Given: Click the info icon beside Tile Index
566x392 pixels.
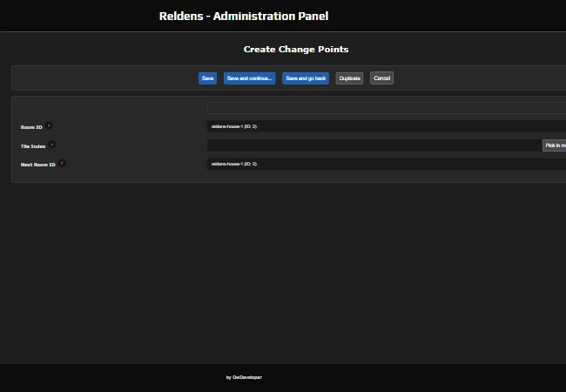Looking at the screenshot, I should pyautogui.click(x=52, y=145).
